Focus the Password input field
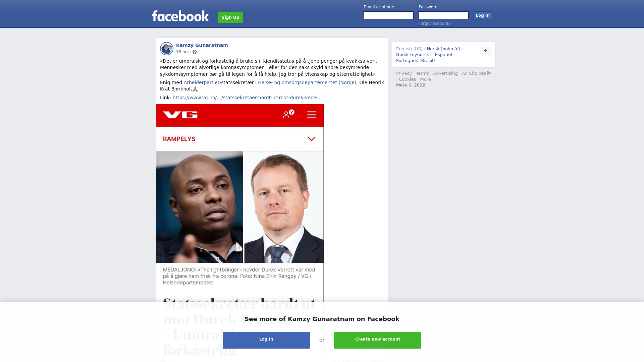The height and width of the screenshot is (362, 644). click(x=443, y=15)
